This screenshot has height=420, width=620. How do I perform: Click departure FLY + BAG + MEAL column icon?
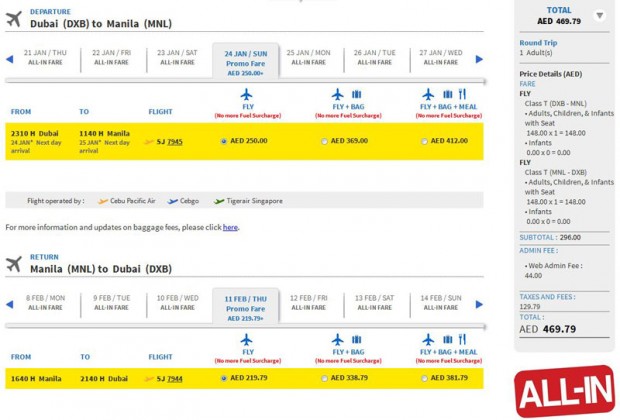(447, 94)
